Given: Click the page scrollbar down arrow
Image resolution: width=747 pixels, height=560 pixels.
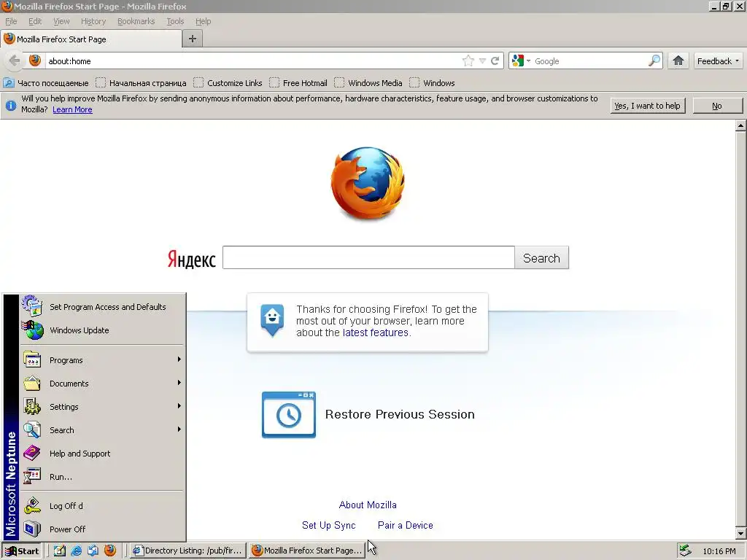Looking at the screenshot, I should point(741,534).
